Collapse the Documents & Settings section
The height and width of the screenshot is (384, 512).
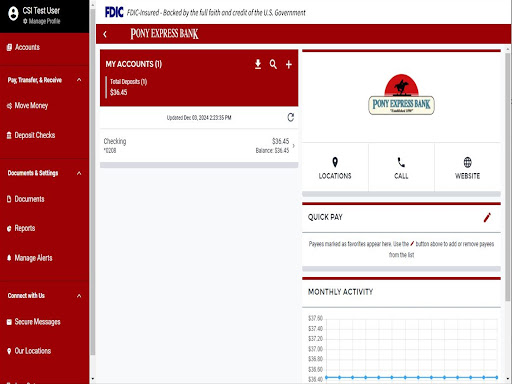pos(79,173)
